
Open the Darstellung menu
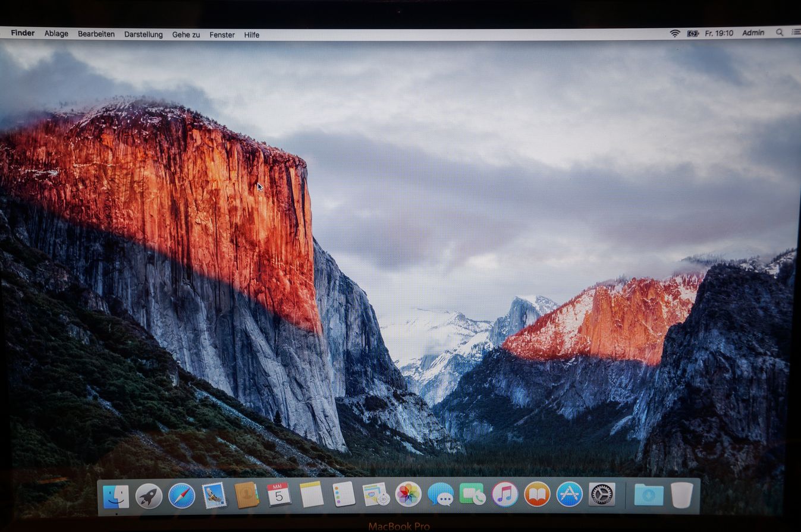click(143, 34)
